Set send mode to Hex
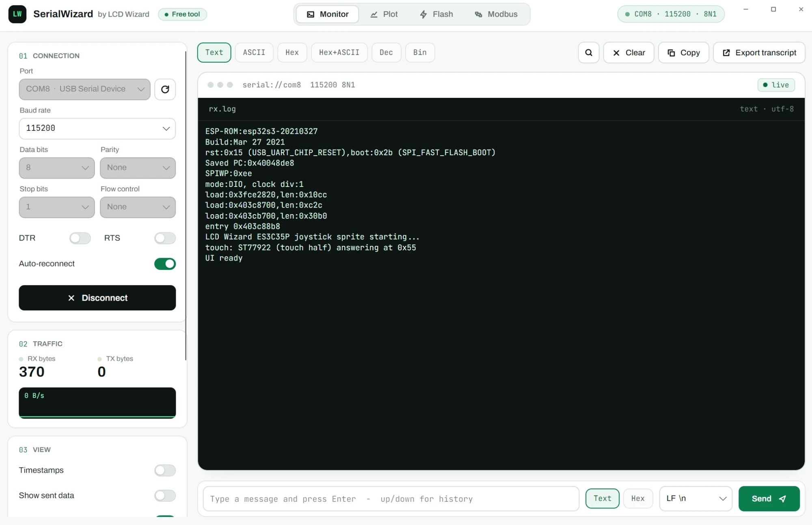The height and width of the screenshot is (525, 812). pyautogui.click(x=638, y=499)
